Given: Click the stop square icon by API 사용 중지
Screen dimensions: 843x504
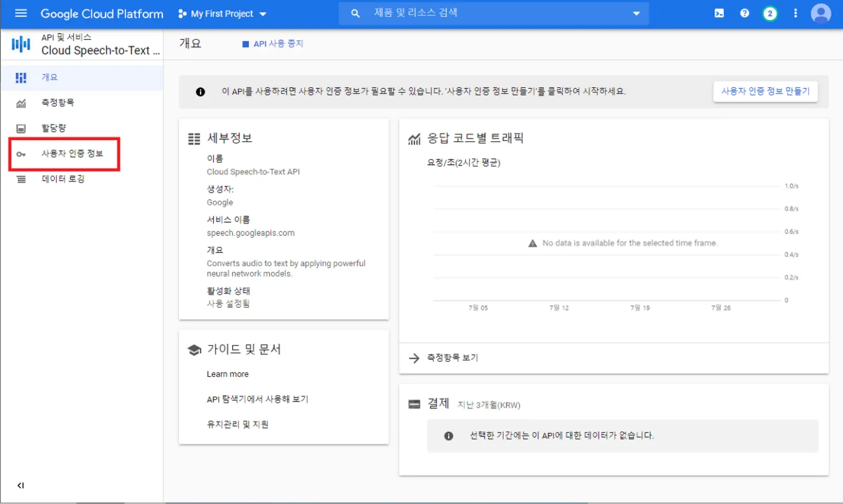Looking at the screenshot, I should pos(245,44).
